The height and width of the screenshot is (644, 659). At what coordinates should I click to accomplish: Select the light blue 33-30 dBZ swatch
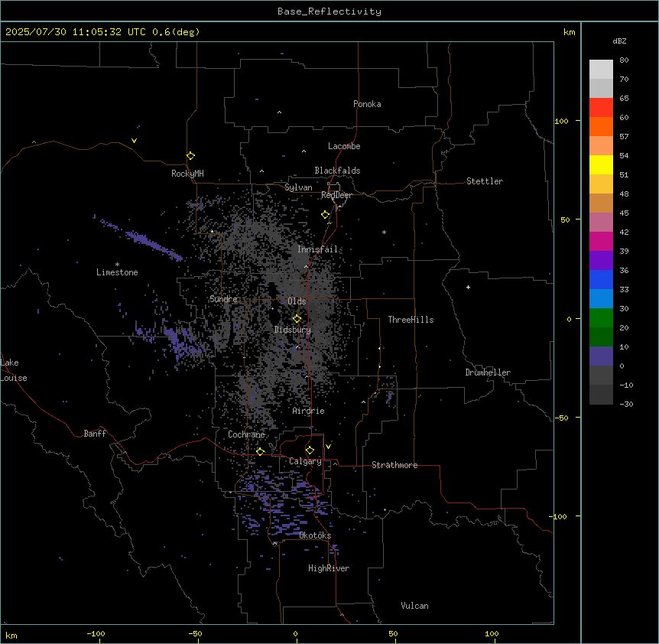pyautogui.click(x=601, y=299)
